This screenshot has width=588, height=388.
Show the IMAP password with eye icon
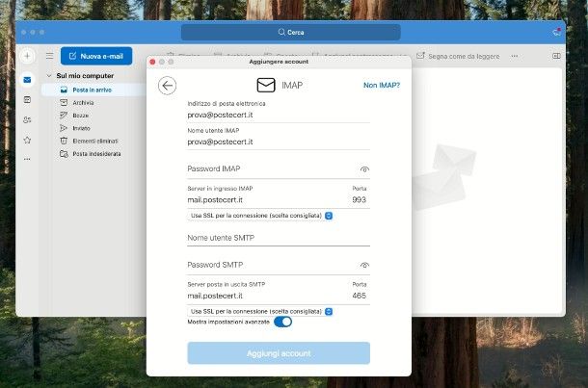click(x=364, y=169)
